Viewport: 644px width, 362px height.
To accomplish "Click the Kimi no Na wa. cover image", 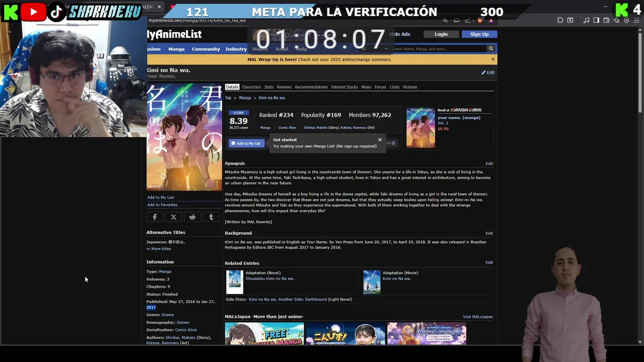I will tap(184, 137).
